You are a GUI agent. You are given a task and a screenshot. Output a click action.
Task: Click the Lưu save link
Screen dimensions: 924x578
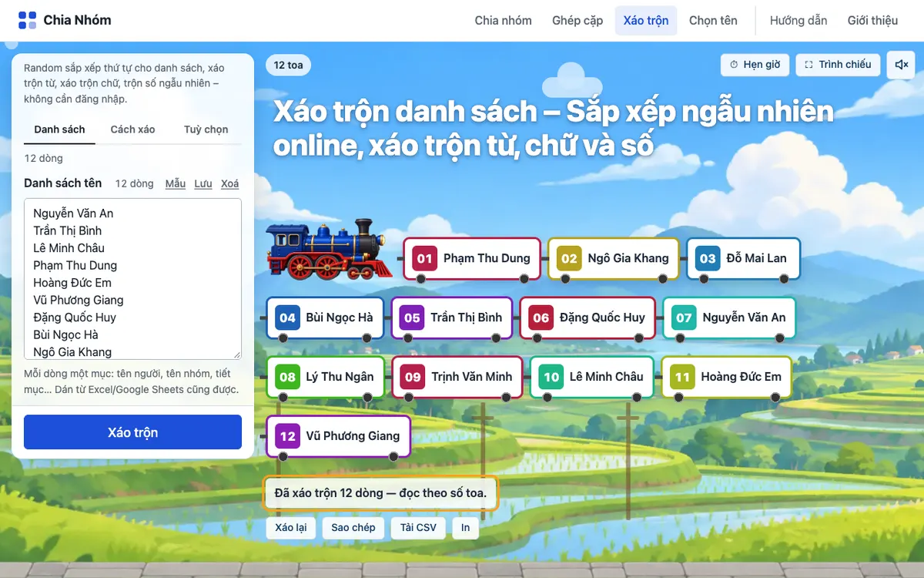pyautogui.click(x=203, y=183)
